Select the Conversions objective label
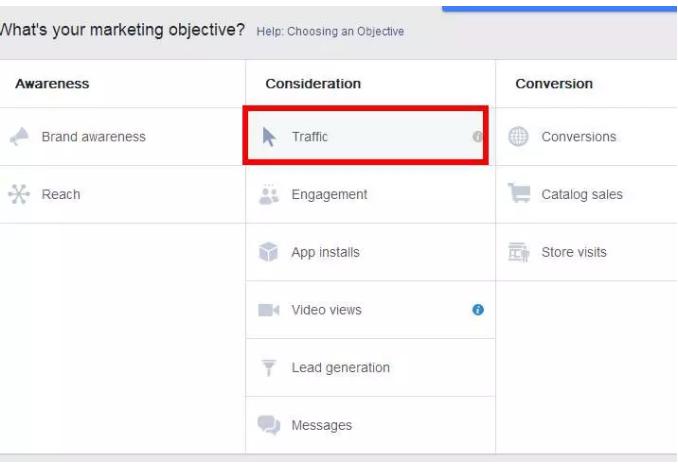The image size is (678, 464). (578, 137)
